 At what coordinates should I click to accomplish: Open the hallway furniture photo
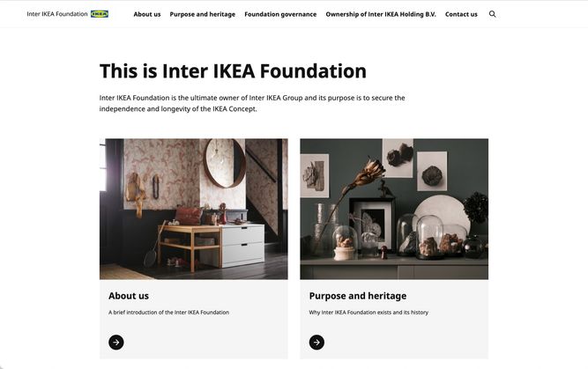pos(194,209)
